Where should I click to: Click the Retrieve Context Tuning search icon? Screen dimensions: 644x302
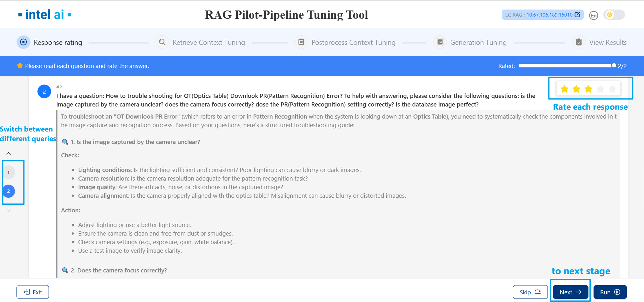(162, 42)
